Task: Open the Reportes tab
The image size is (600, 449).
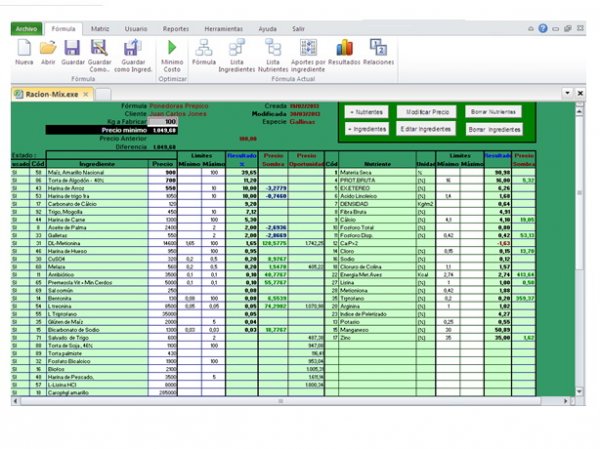Action: [x=176, y=29]
